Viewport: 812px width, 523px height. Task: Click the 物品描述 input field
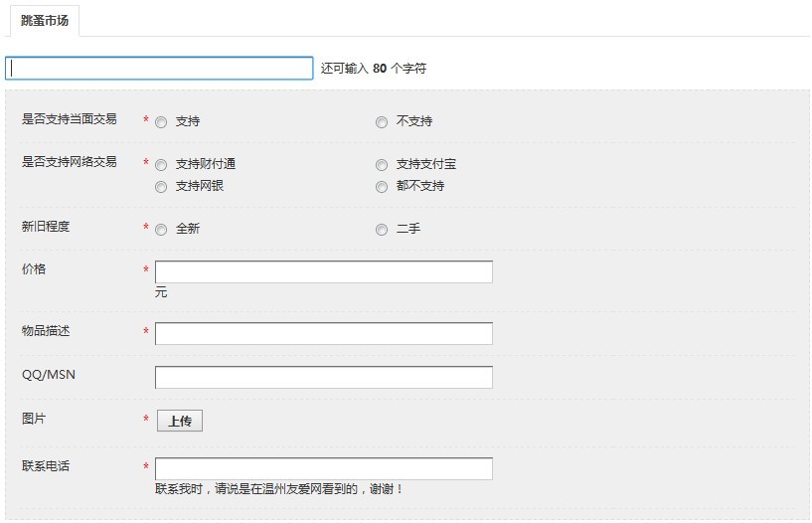click(324, 333)
